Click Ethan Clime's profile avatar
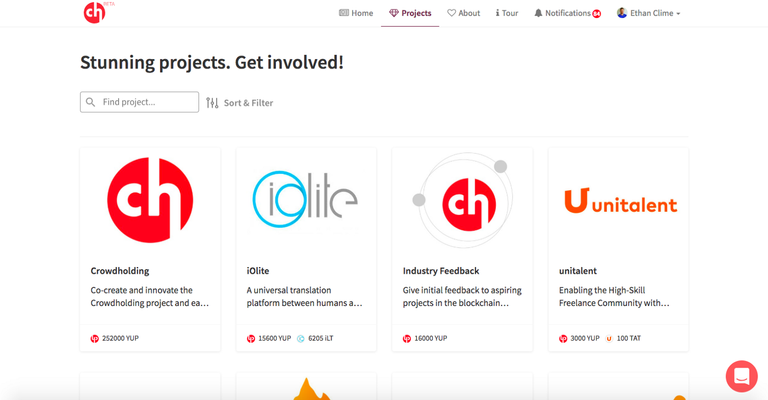The height and width of the screenshot is (400, 768). tap(622, 13)
